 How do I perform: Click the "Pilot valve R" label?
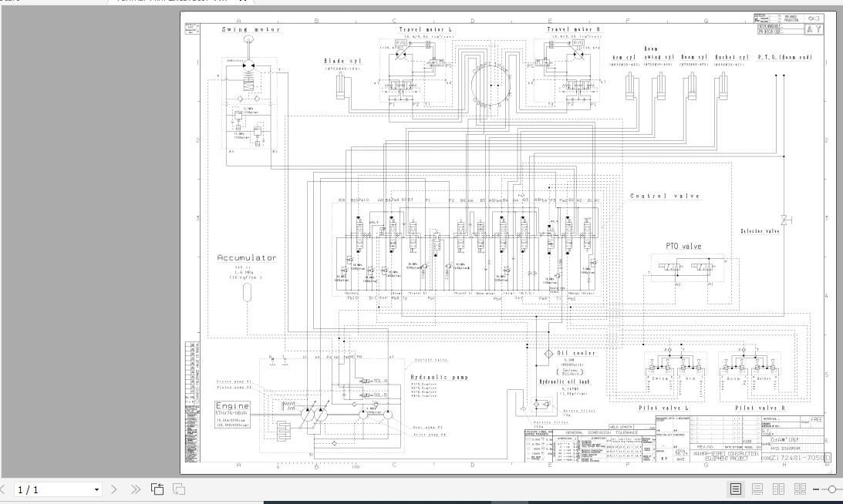tap(760, 408)
